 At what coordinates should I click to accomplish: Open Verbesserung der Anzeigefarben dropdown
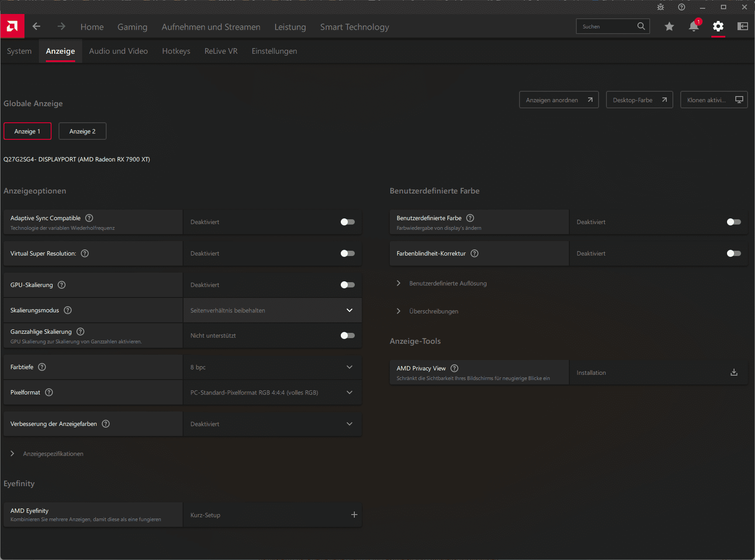point(273,424)
